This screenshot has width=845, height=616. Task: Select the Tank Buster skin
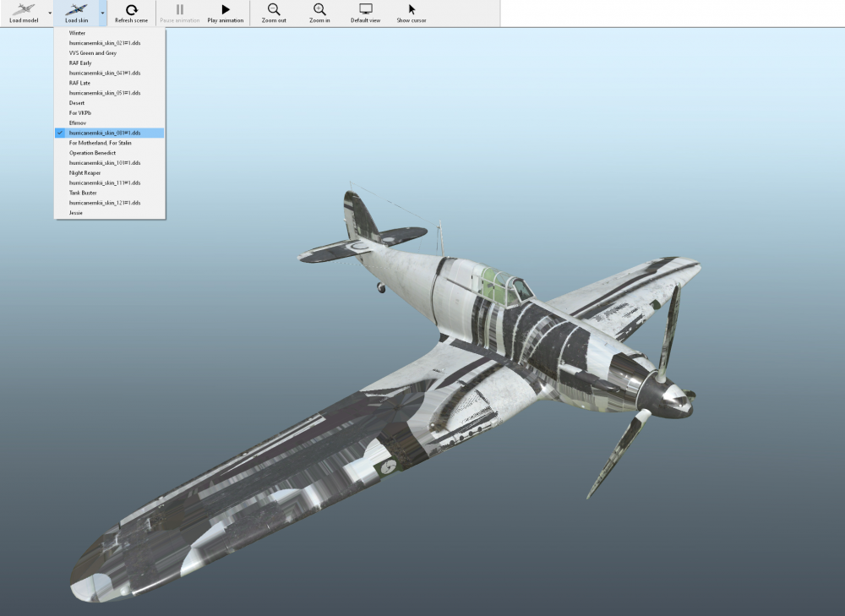click(x=83, y=193)
